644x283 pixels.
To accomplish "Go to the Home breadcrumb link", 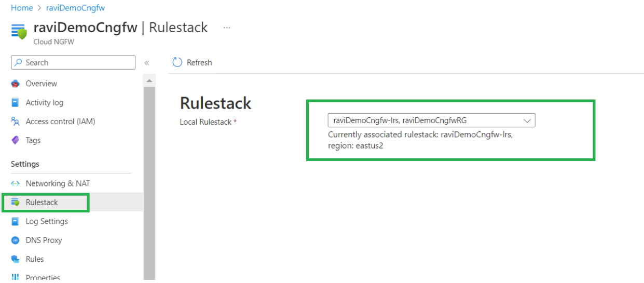I will 21,8.
